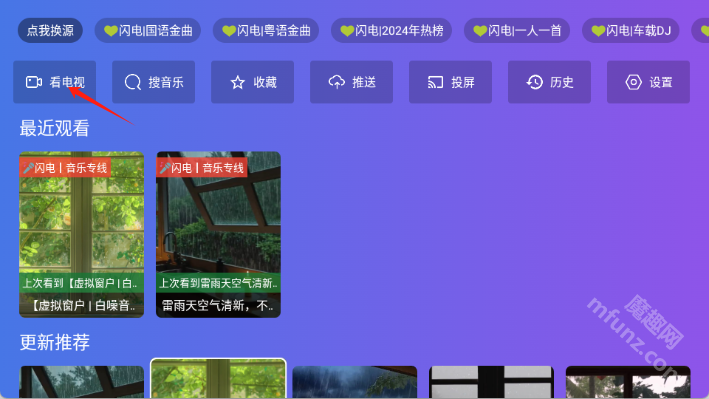Screen dimensions: 709x399
Task: Open 历史 via its text label
Action: tap(562, 82)
